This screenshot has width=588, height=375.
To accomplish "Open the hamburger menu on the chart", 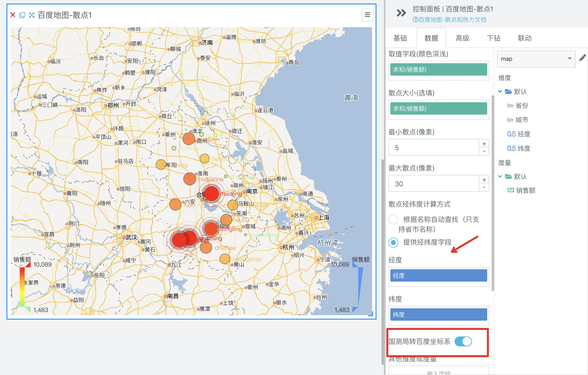I will pyautogui.click(x=367, y=15).
